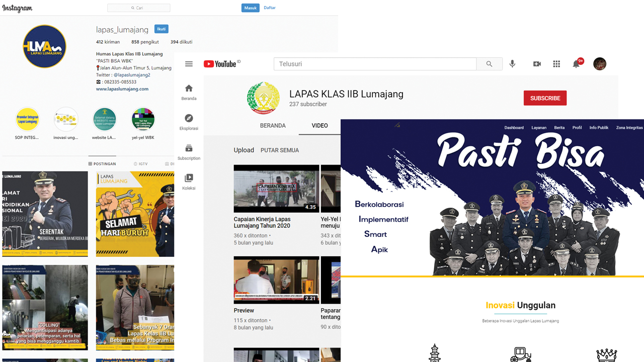Click the Instagram logo
Screen dimensions: 644x362
17,8
